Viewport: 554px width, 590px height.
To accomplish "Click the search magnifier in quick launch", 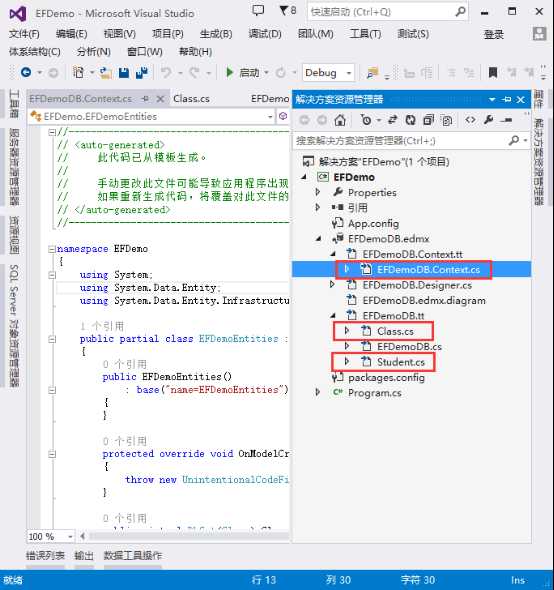I will click(x=460, y=12).
